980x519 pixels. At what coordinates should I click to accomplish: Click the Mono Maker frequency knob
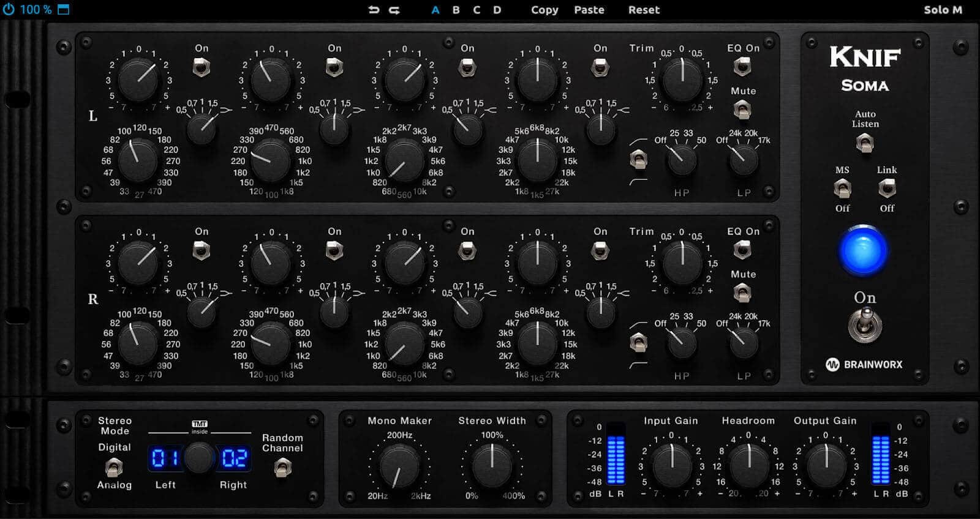[399, 466]
